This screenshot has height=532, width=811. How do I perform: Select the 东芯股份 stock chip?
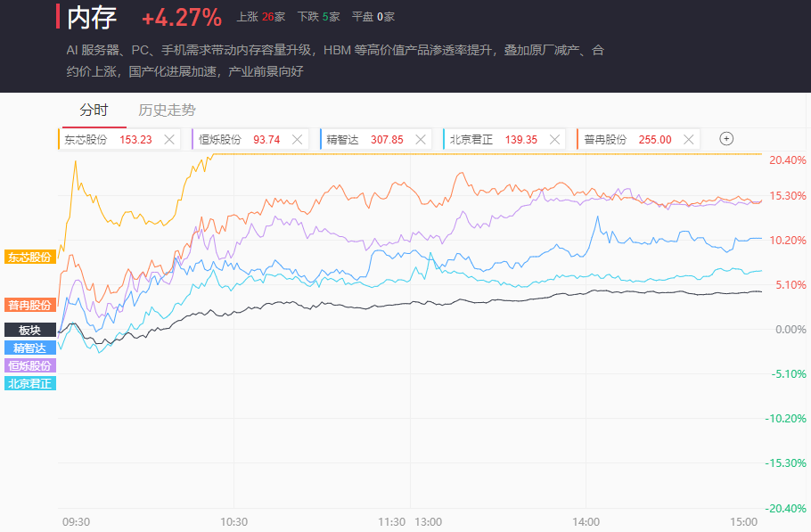107,139
